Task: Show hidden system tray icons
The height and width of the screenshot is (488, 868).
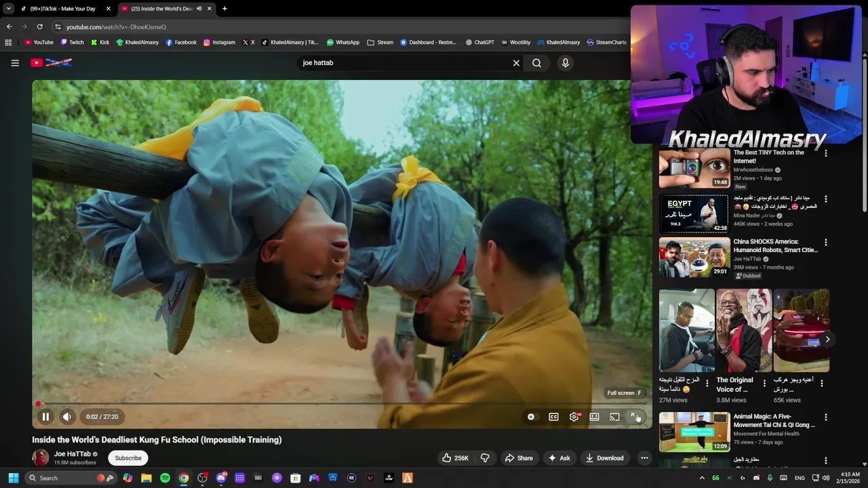Action: [702, 478]
